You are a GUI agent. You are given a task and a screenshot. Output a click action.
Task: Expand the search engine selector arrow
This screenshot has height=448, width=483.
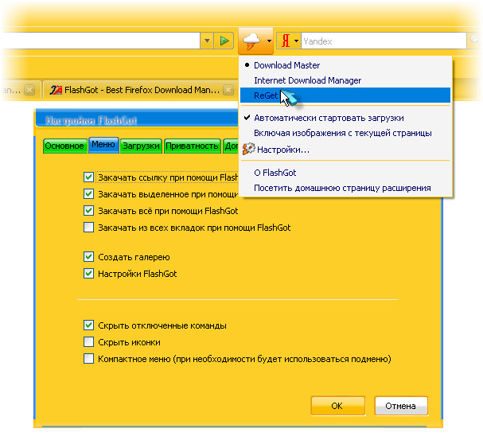[296, 41]
